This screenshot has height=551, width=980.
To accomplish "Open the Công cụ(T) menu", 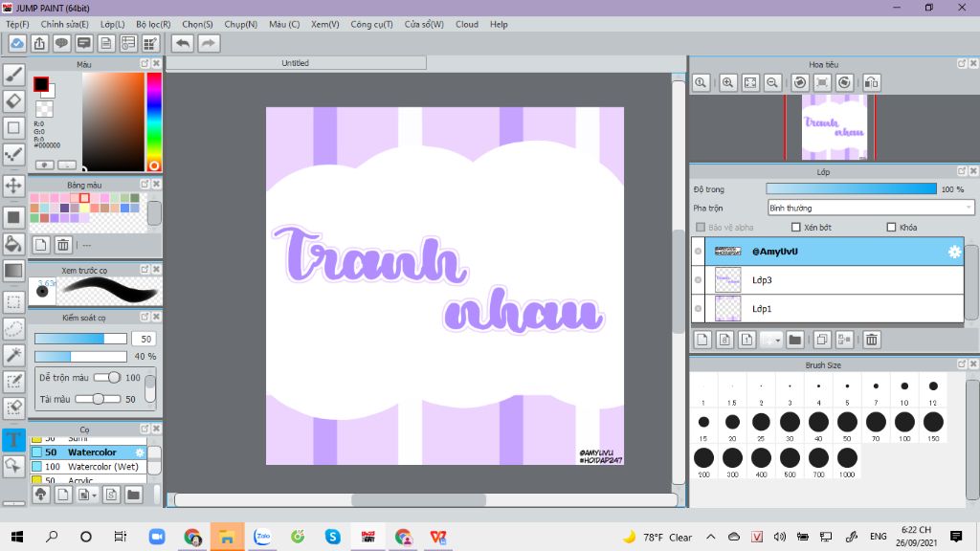I will tap(371, 24).
